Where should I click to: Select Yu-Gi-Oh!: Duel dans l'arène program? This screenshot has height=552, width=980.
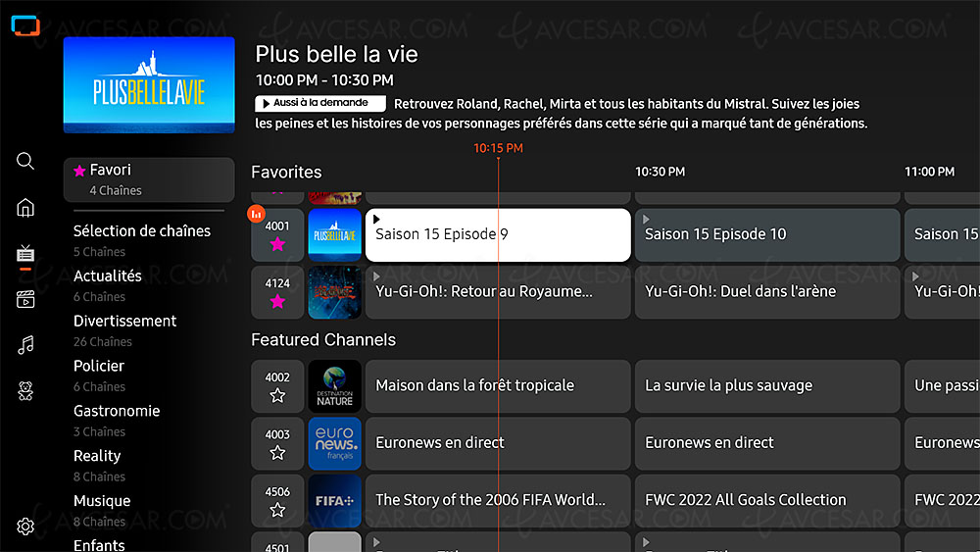point(767,292)
